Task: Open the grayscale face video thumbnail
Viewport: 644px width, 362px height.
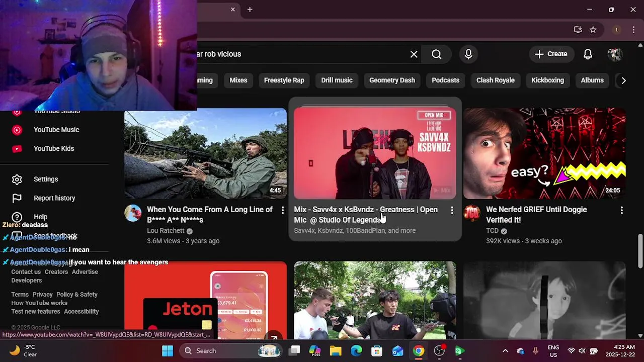Action: click(544, 300)
